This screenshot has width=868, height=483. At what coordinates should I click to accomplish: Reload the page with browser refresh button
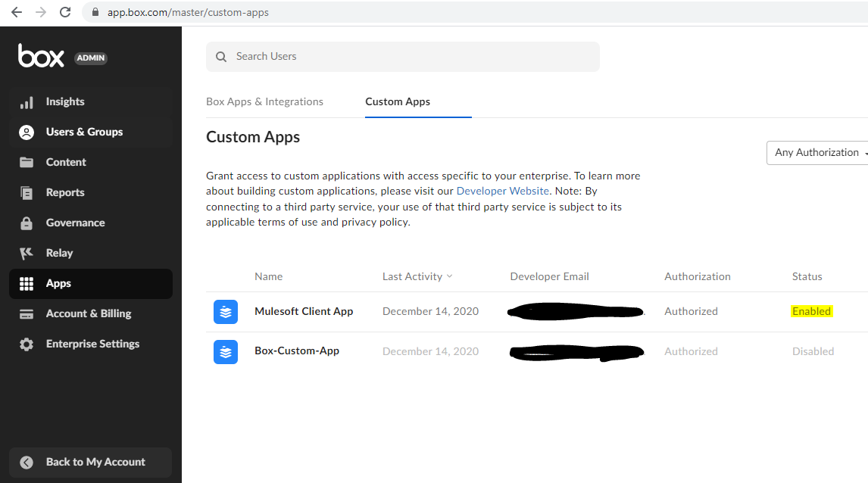coord(65,12)
